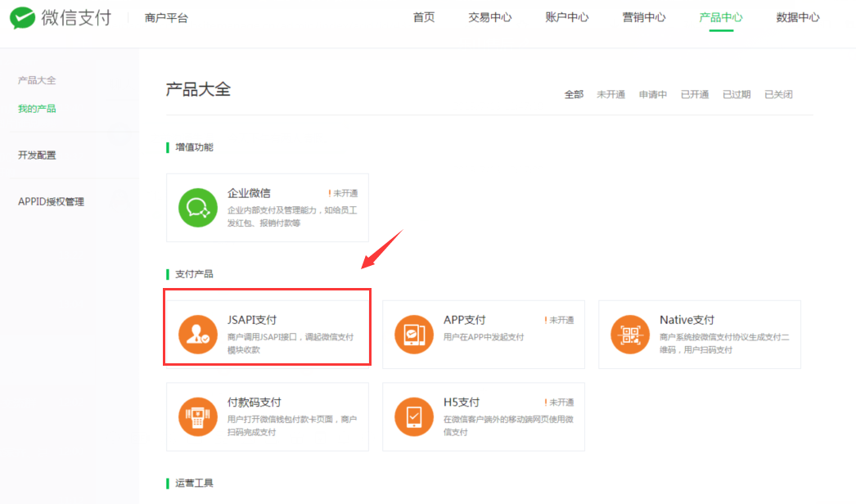Click the 企业微信 green chat icon
Viewport: 856px width, 504px height.
click(198, 208)
